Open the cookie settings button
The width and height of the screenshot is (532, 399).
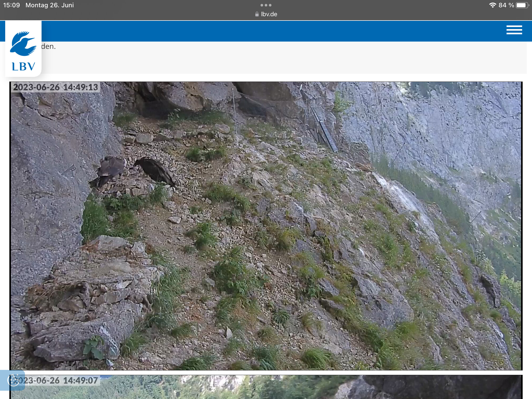[12, 380]
